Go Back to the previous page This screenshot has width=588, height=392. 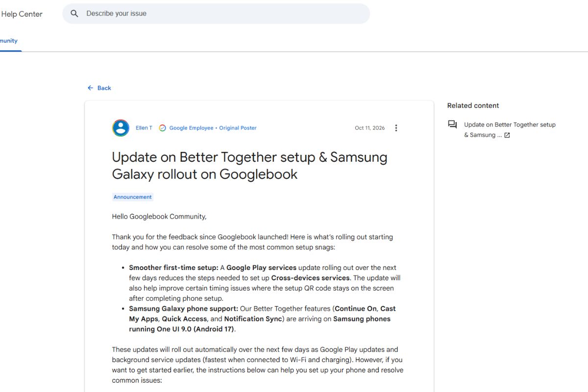[99, 88]
